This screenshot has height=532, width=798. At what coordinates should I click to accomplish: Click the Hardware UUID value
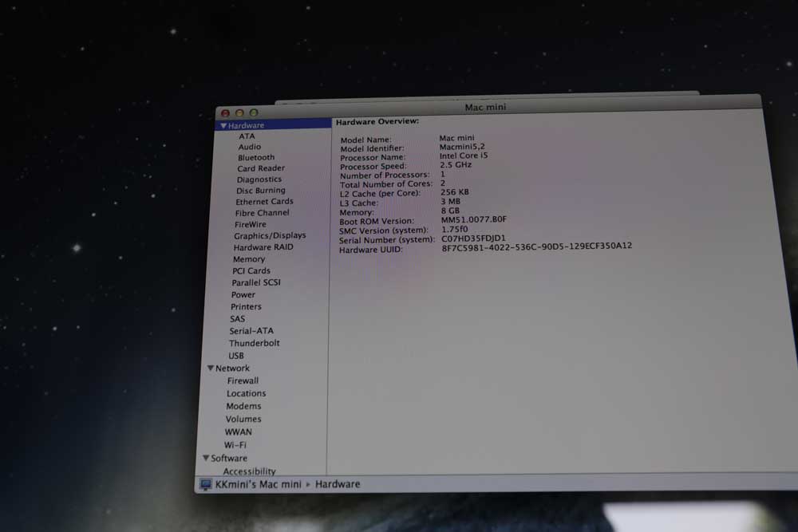pyautogui.click(x=537, y=246)
